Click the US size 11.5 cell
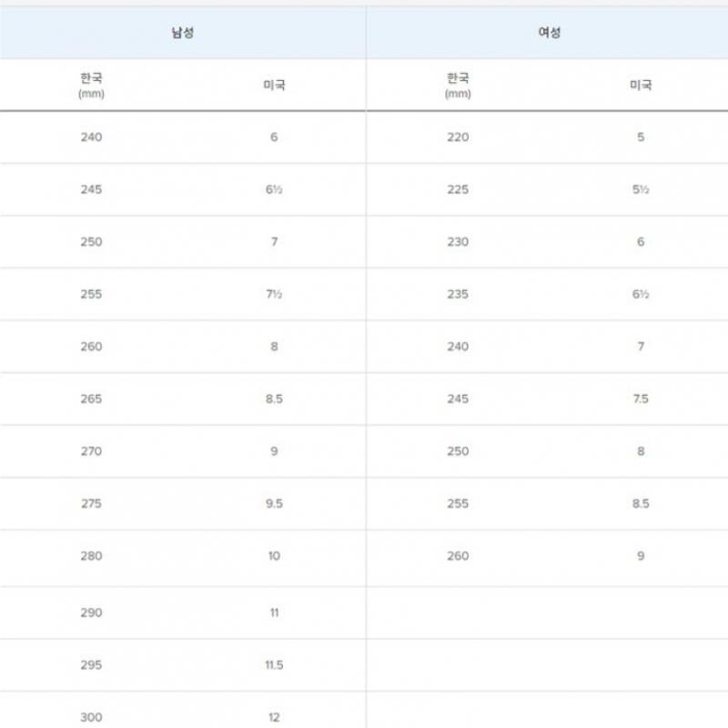This screenshot has width=728, height=728. tap(274, 665)
